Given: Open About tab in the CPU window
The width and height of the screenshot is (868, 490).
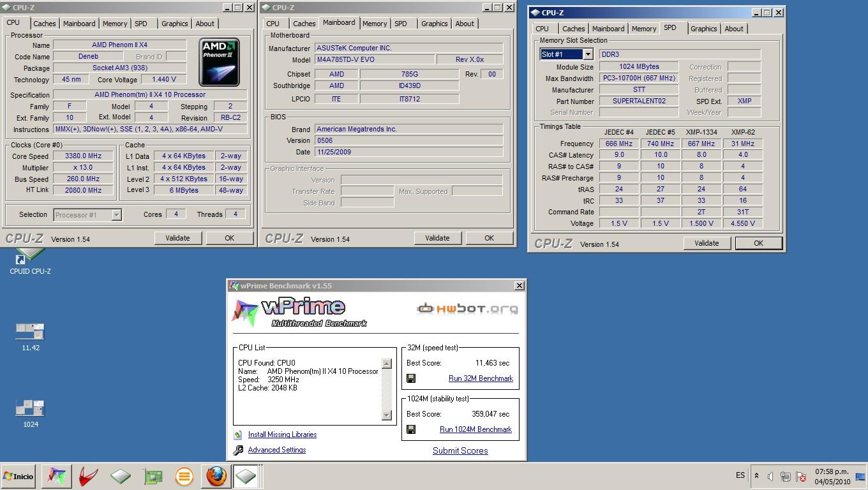Looking at the screenshot, I should 205,24.
